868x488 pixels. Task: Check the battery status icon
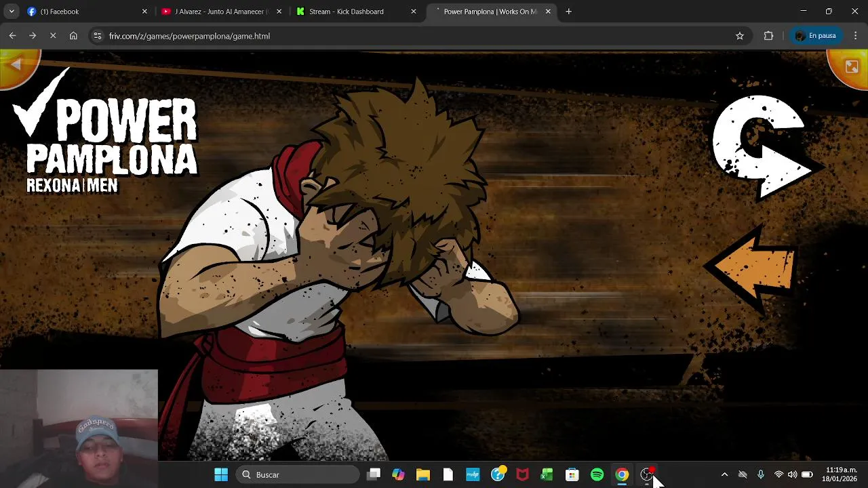807,474
